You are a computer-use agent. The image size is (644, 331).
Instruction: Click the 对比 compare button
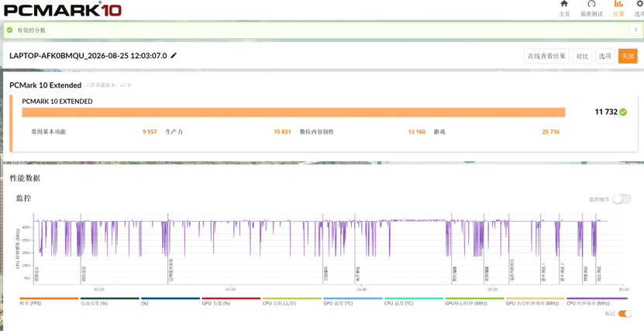[x=581, y=56]
